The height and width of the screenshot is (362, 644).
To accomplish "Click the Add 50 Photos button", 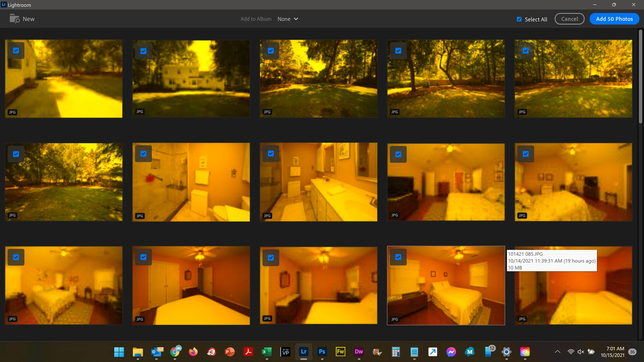I will point(614,19).
